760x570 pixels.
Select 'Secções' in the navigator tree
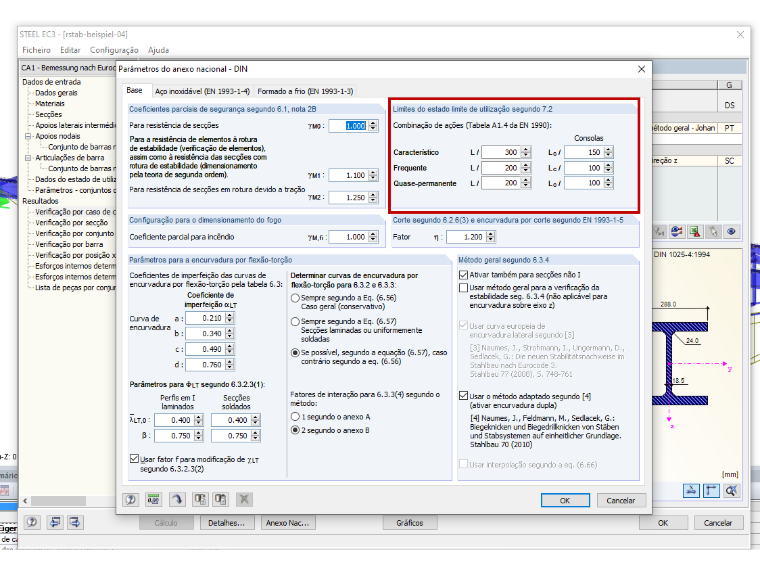click(x=48, y=114)
